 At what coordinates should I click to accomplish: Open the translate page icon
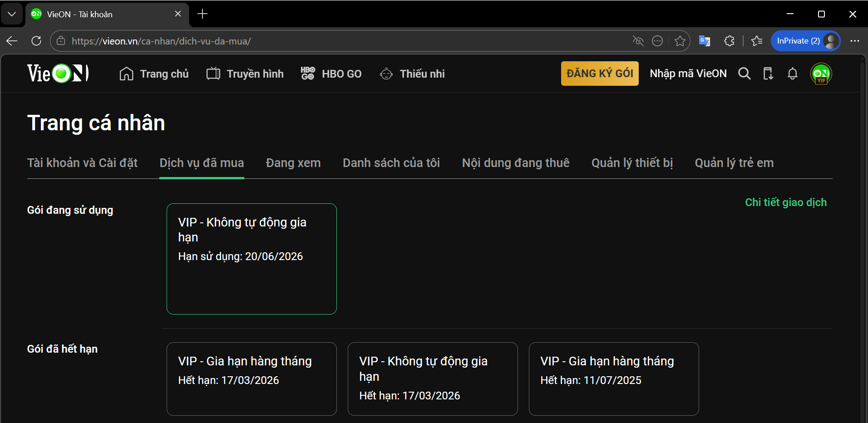(705, 41)
